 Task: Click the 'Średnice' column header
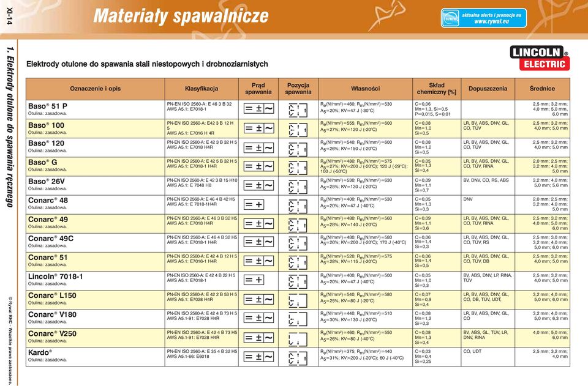[x=542, y=89]
